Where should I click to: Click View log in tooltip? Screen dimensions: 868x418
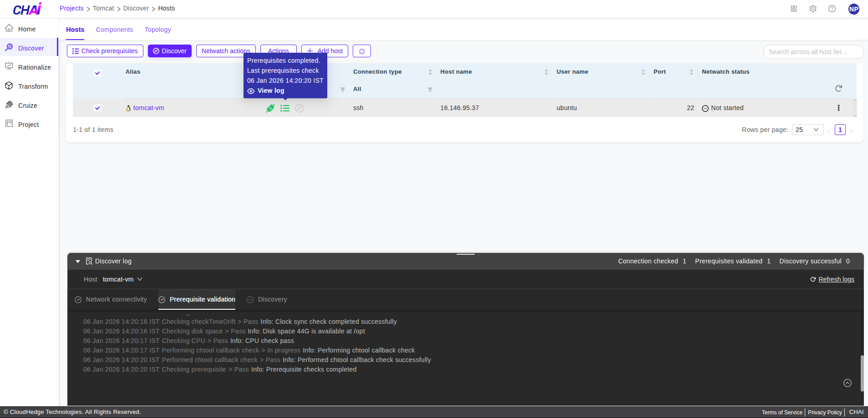click(266, 91)
